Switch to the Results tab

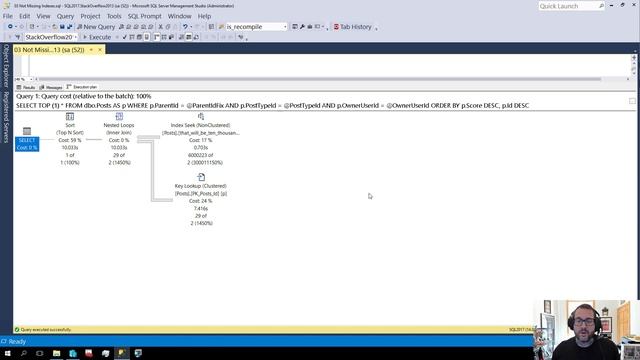click(26, 87)
